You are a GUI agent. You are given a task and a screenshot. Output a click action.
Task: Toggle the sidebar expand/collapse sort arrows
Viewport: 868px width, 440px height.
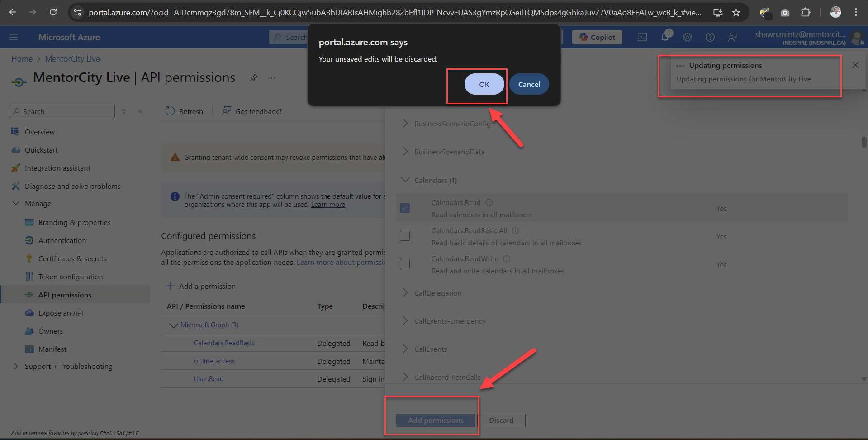coord(124,111)
